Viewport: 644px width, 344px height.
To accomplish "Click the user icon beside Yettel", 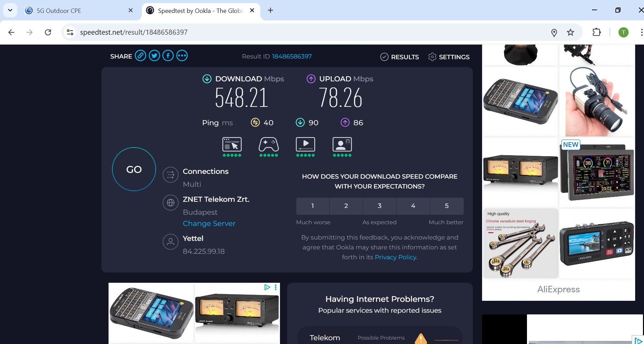I will (170, 242).
